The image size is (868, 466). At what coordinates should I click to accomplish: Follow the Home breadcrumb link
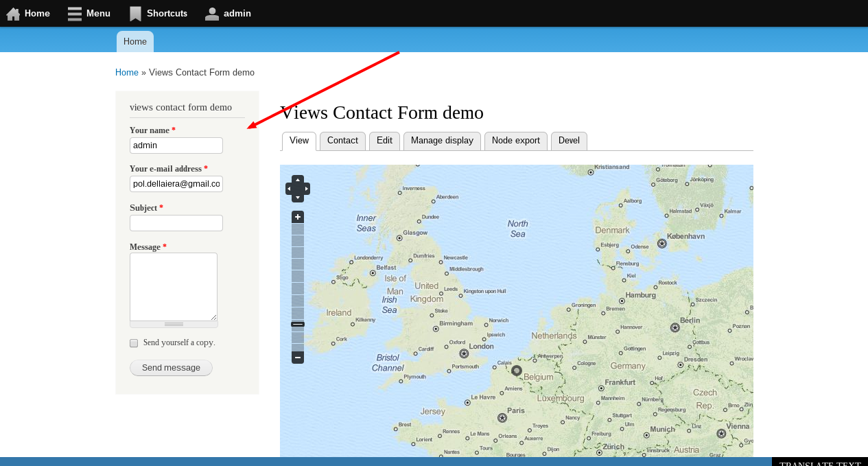coord(127,72)
